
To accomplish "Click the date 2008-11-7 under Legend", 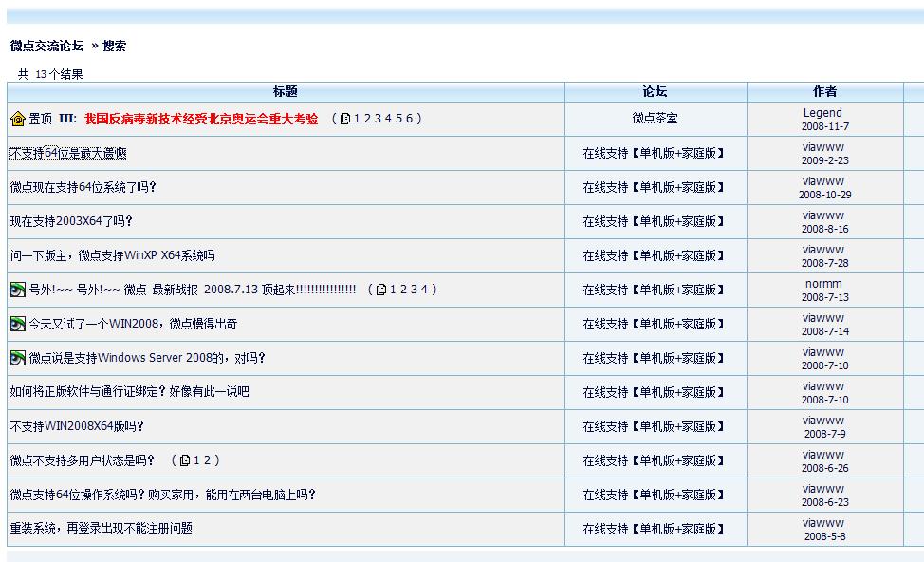I will pyautogui.click(x=825, y=126).
